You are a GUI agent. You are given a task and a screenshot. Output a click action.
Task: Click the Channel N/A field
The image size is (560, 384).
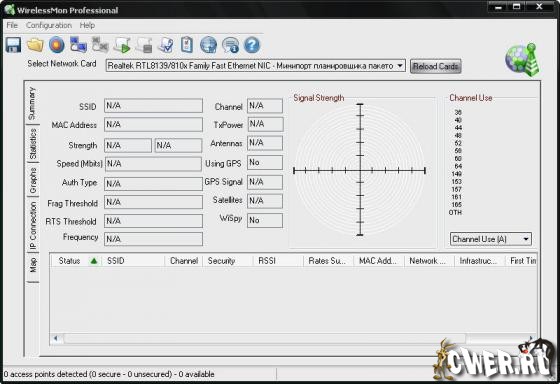(265, 106)
